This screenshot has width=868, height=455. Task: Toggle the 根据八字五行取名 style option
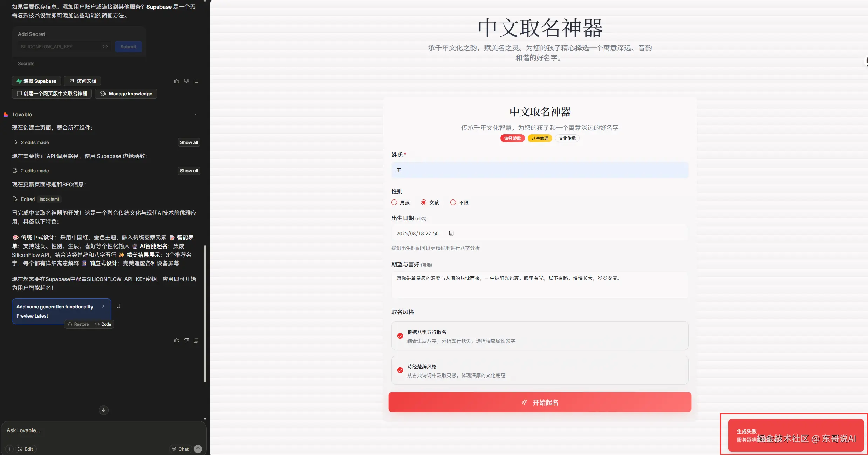400,336
